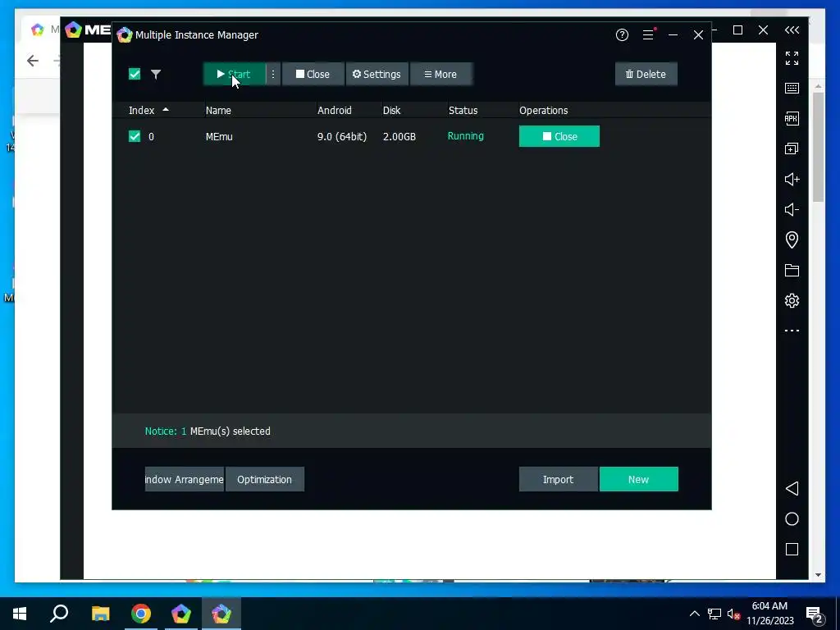This screenshot has width=840, height=630.
Task: Click the 9.0 (64bit) Android version cell
Action: pos(342,137)
